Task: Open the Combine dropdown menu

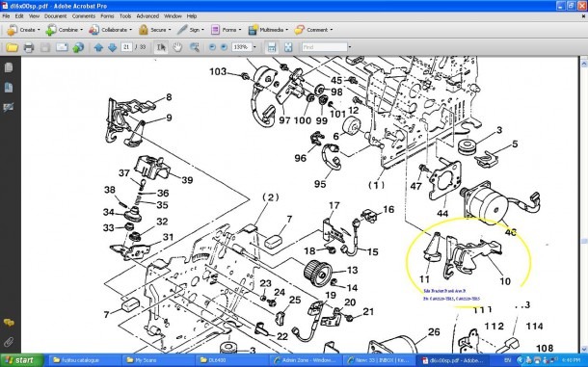Action: pyautogui.click(x=63, y=30)
